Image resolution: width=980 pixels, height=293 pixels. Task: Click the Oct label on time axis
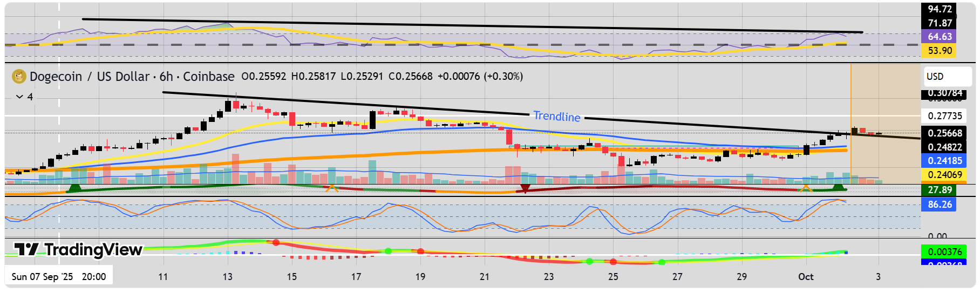(806, 277)
